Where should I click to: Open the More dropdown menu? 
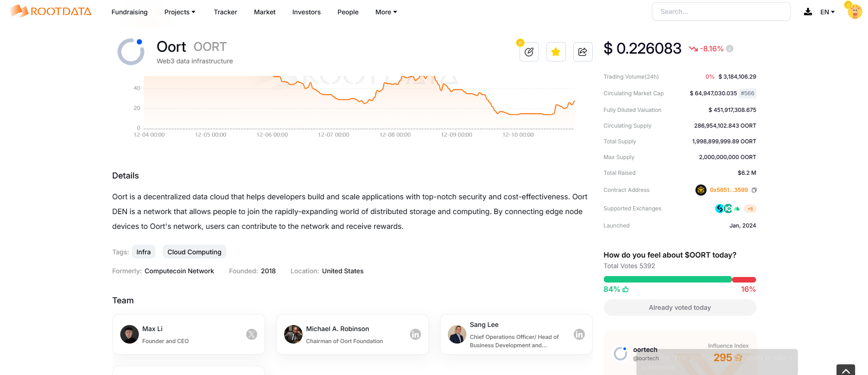(x=386, y=12)
